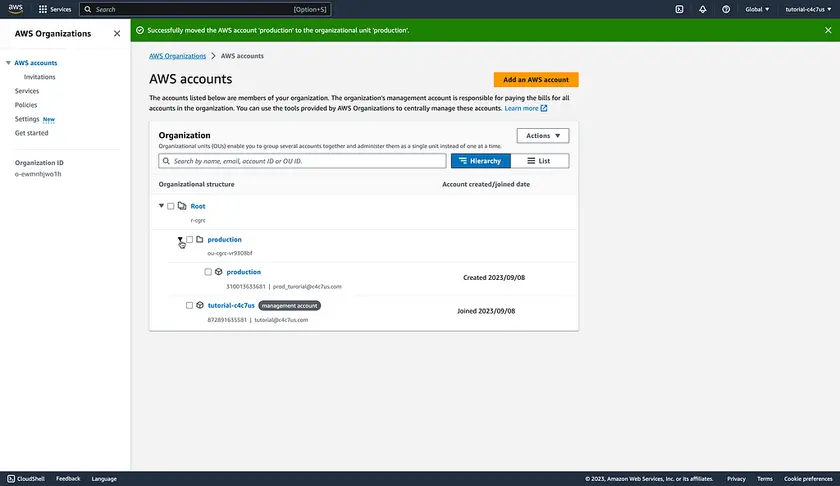Image resolution: width=840 pixels, height=486 pixels.
Task: Click the prod_tutorial@c4c7us.com email text
Action: tap(307, 286)
